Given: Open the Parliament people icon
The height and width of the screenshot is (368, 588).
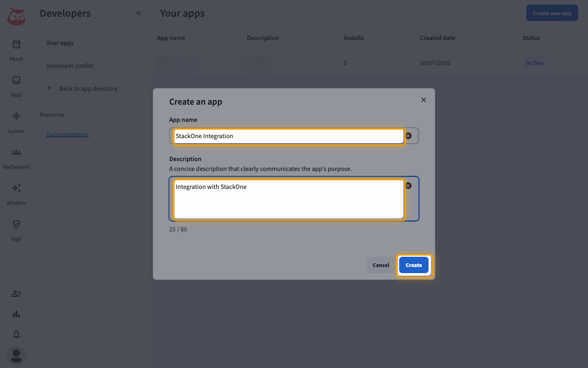Looking at the screenshot, I should click(x=16, y=152).
